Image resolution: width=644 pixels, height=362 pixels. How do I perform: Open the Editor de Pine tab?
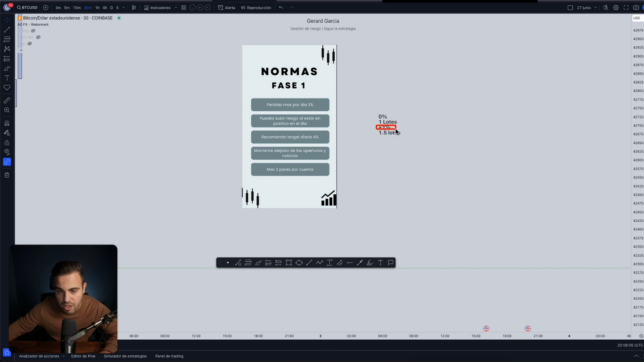pos(83,356)
